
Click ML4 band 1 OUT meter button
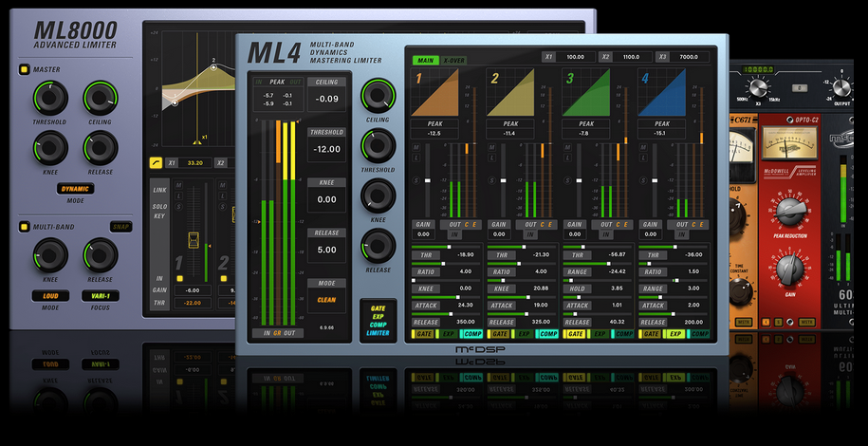pyautogui.click(x=455, y=224)
